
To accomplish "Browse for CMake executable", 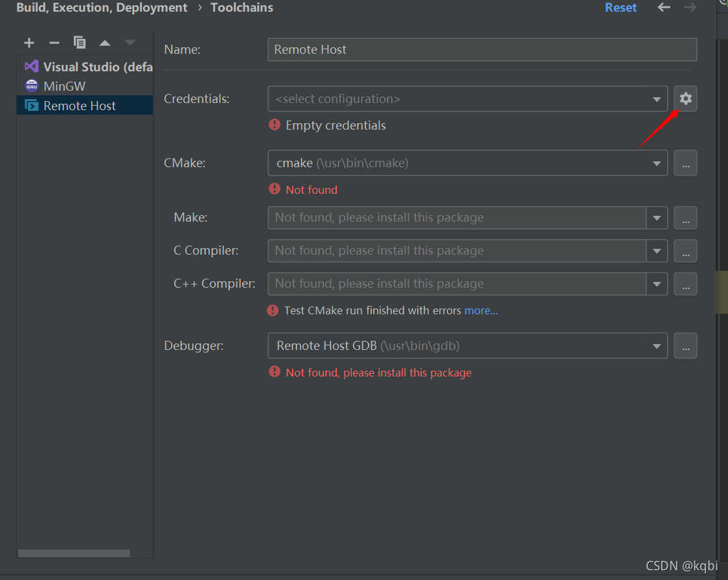I will coord(685,163).
